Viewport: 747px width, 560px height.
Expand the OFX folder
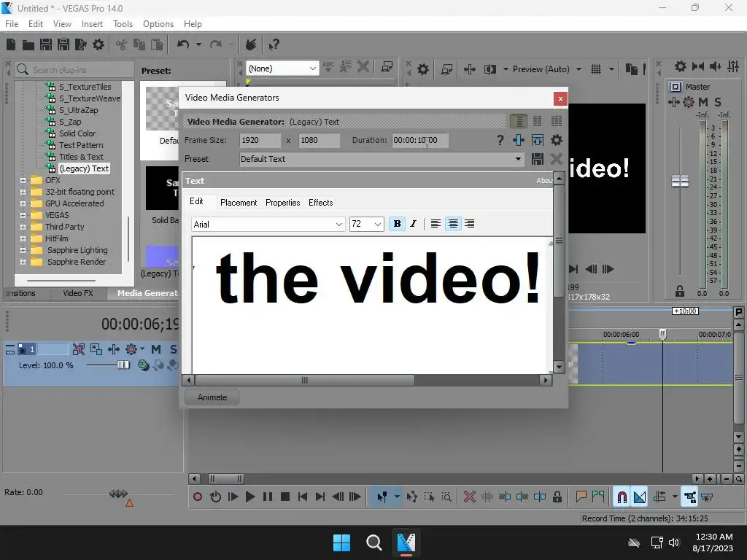click(x=23, y=180)
